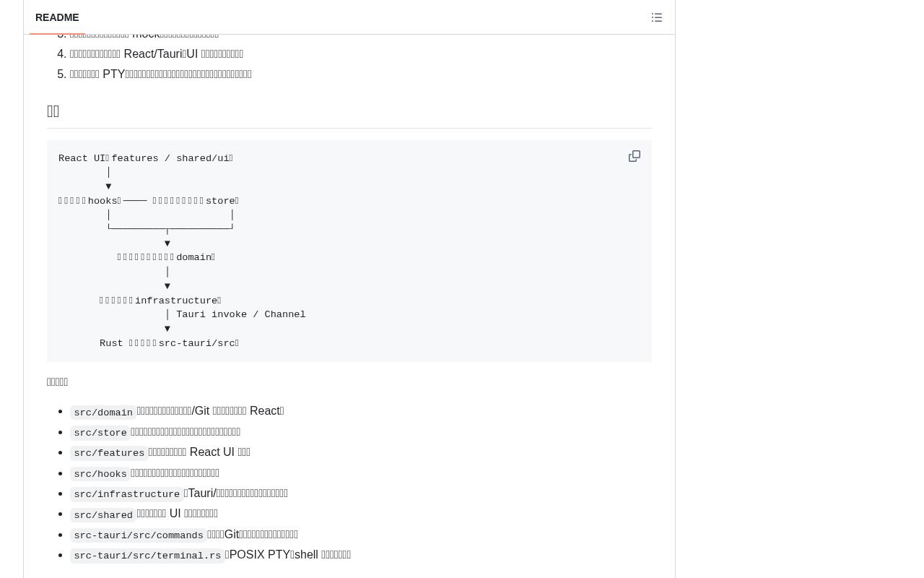Screen dimensions: 924x578
Task: Click the 'React UI features / shared/ui' line
Action: click(146, 158)
